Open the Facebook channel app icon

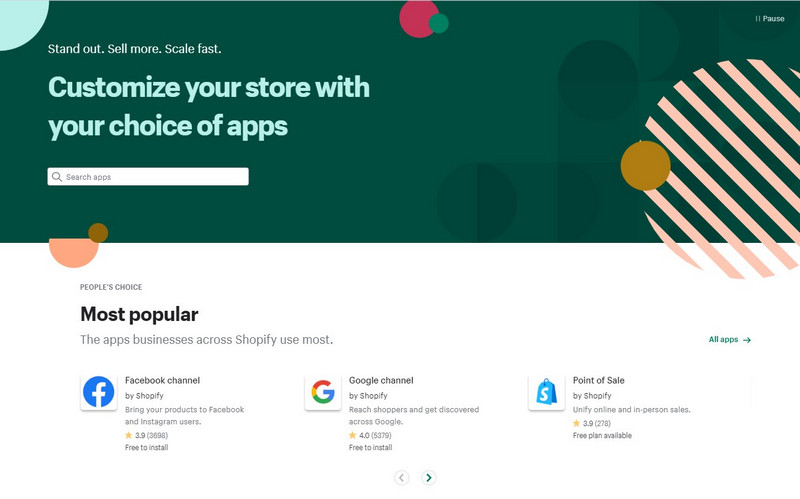pos(98,392)
